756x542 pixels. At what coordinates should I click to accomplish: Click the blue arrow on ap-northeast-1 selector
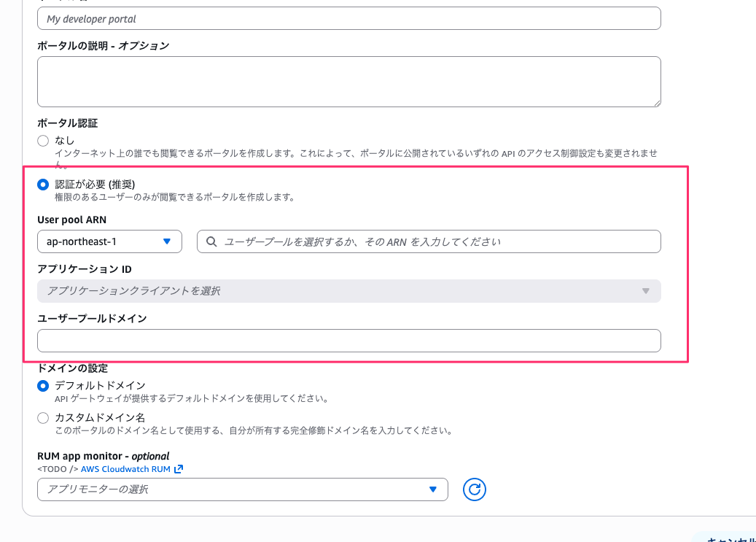pos(167,241)
